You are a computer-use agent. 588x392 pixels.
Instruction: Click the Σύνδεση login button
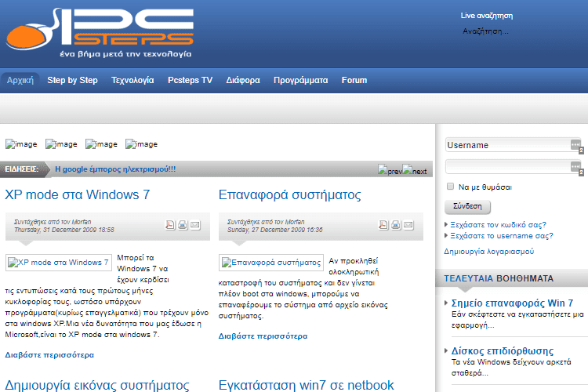point(467,206)
